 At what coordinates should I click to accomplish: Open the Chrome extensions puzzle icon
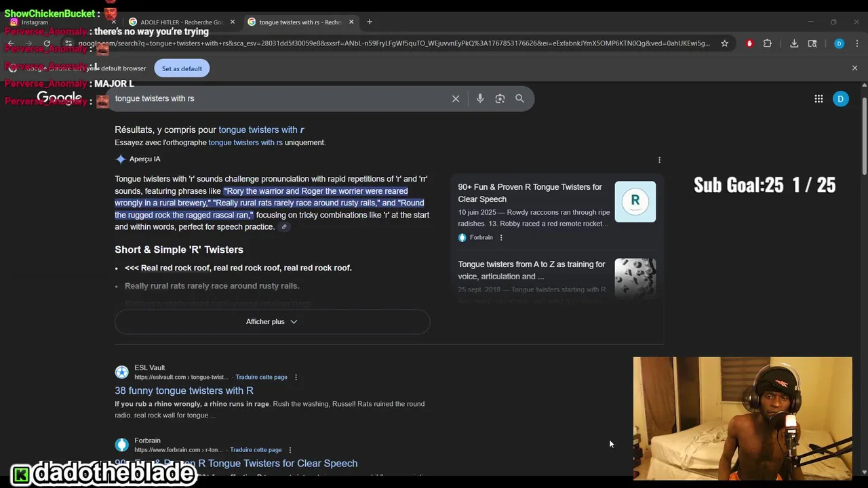[768, 43]
